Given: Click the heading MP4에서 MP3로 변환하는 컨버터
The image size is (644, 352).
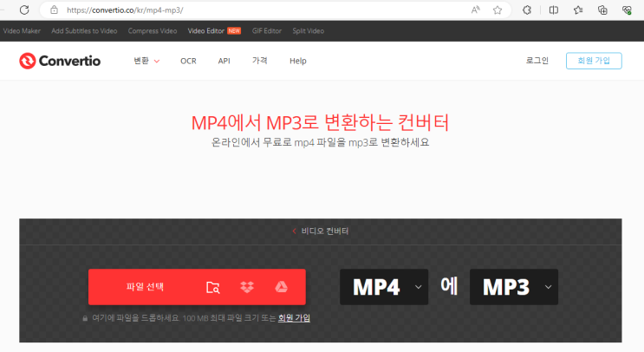Looking at the screenshot, I should (320, 122).
